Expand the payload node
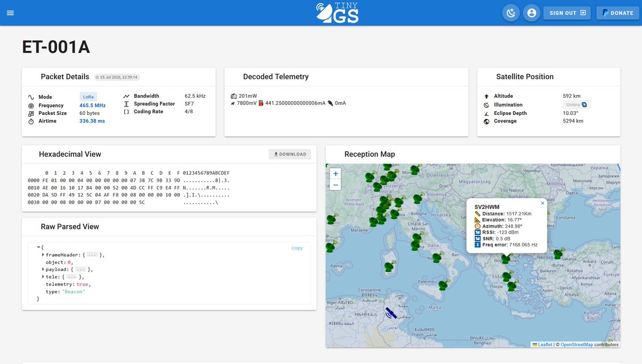The height and width of the screenshot is (364, 642). [43, 269]
